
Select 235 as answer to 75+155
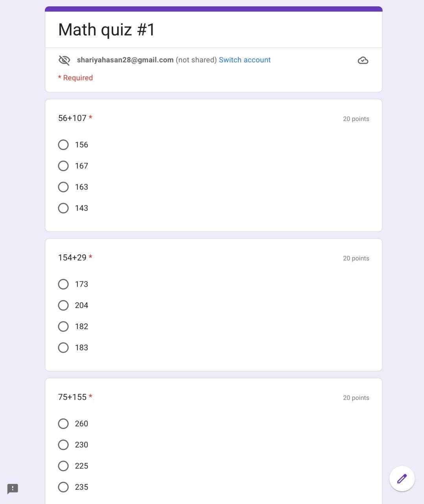[x=63, y=487]
